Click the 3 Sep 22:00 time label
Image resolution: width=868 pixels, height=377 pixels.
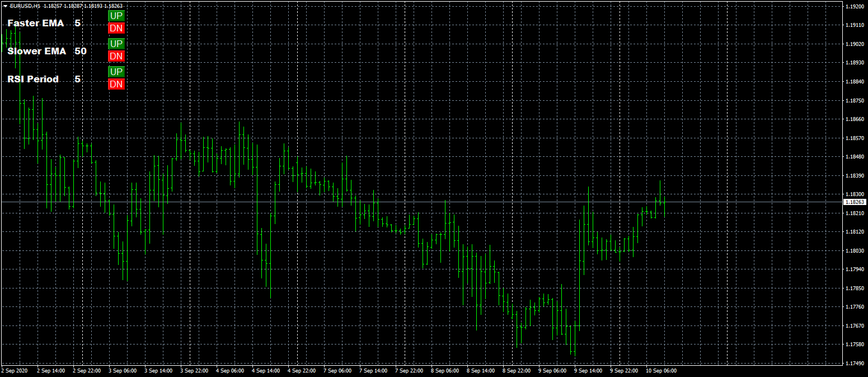click(194, 370)
